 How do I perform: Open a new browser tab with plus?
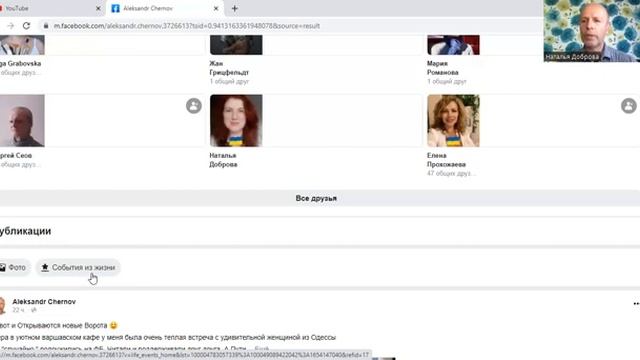click(235, 8)
